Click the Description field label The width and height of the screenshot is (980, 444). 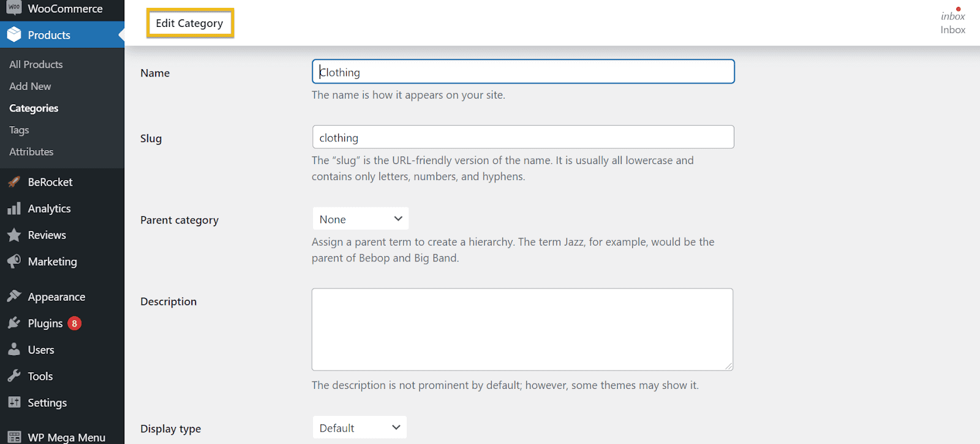point(168,301)
